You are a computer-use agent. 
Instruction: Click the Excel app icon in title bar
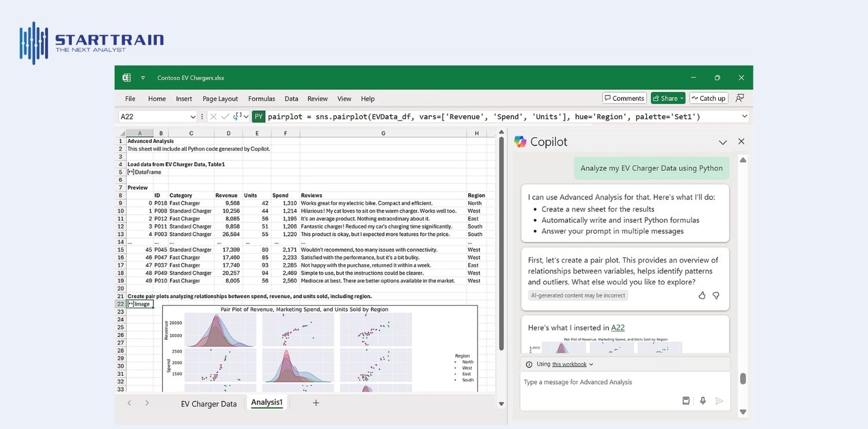[x=126, y=77]
